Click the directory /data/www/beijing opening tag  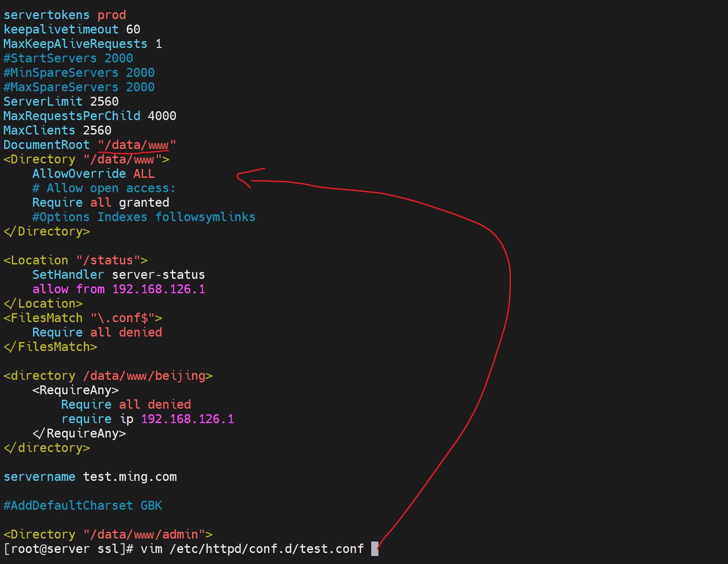(x=108, y=376)
